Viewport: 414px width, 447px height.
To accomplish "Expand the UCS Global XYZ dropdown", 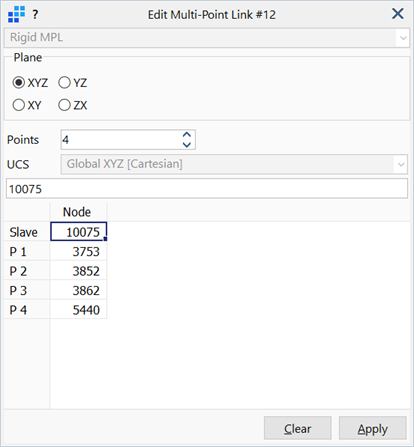I will tap(234, 164).
